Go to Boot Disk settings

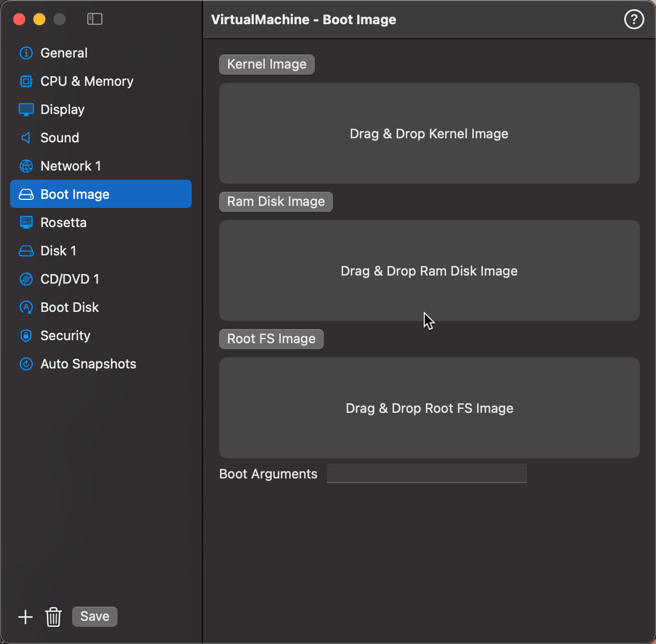click(70, 307)
